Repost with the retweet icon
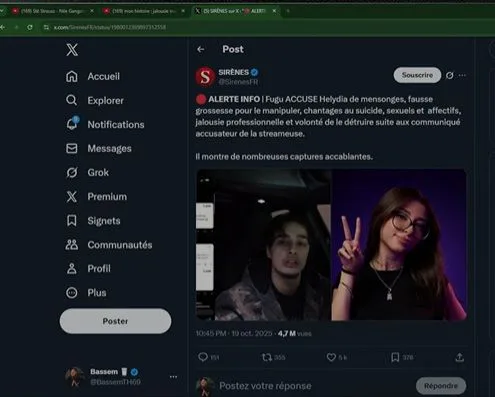 click(267, 357)
